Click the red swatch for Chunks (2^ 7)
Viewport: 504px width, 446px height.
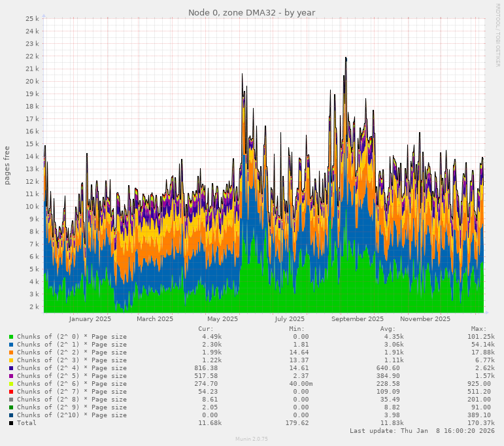click(11, 392)
